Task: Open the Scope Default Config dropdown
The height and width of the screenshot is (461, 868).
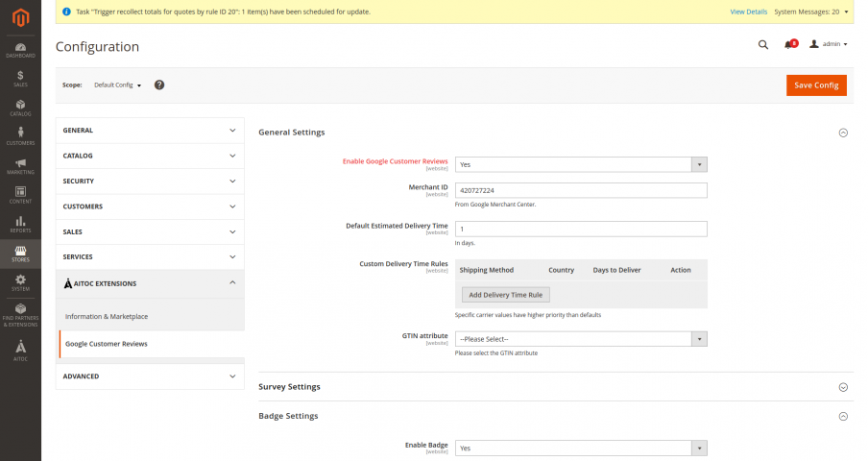Action: point(117,85)
